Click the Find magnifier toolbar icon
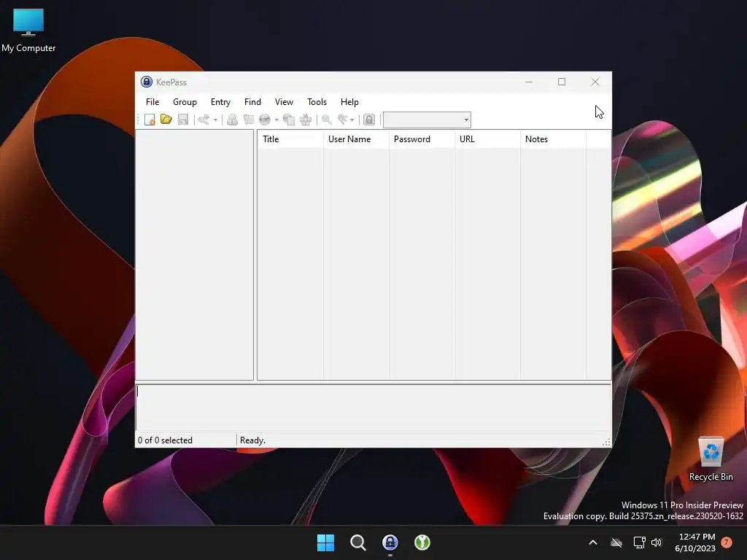The image size is (747, 560). pyautogui.click(x=327, y=120)
